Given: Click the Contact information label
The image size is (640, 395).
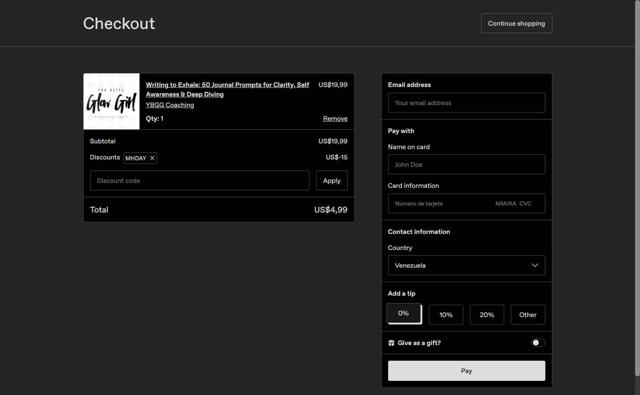Looking at the screenshot, I should pos(419,232).
